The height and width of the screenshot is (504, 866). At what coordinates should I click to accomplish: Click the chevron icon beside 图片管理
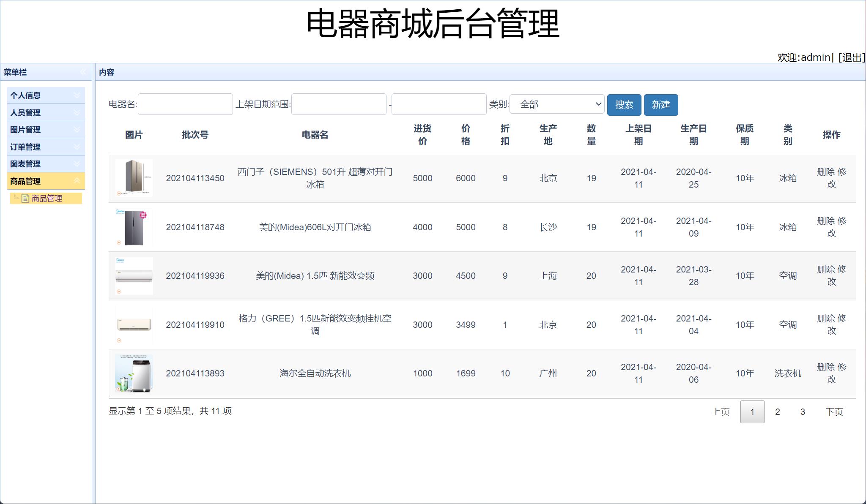77,130
